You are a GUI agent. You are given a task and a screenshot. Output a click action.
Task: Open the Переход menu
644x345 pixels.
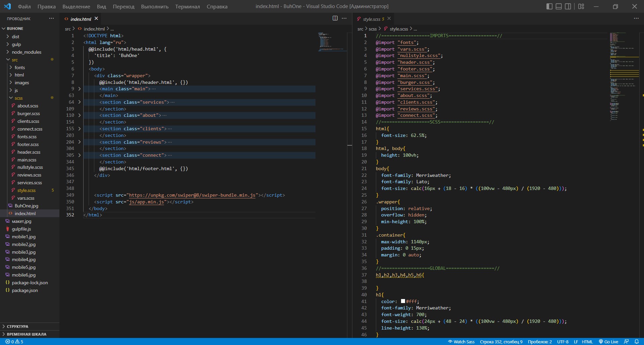(x=123, y=6)
